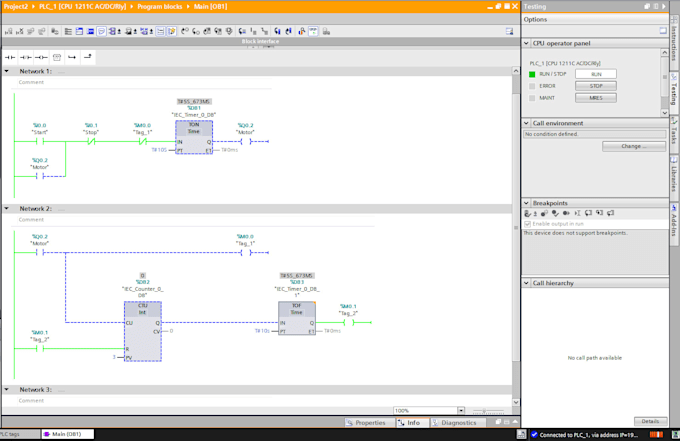Open the expand view icon at toolbar right
This screenshot has height=441, width=680.
coord(510,31)
